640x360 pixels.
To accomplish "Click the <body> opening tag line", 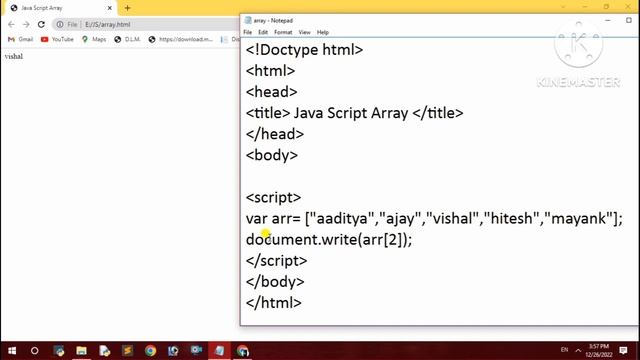I will point(272,156).
